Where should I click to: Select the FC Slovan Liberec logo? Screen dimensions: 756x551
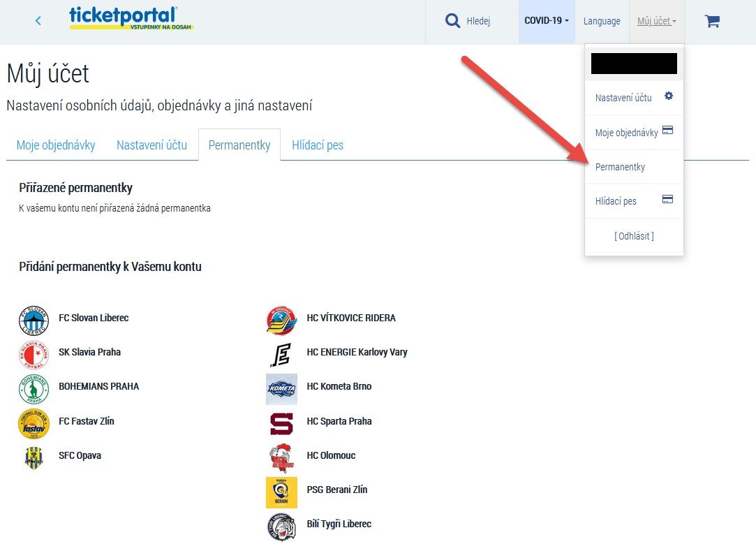34,321
